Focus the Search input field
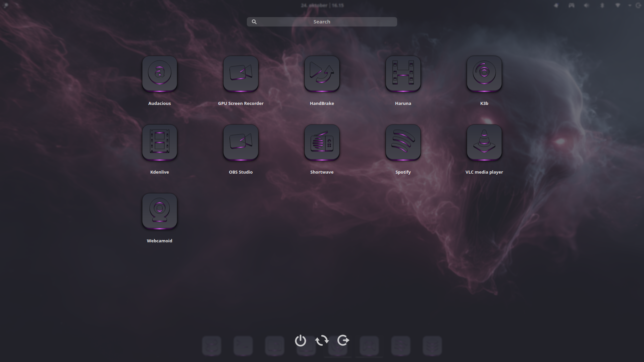 click(x=322, y=22)
